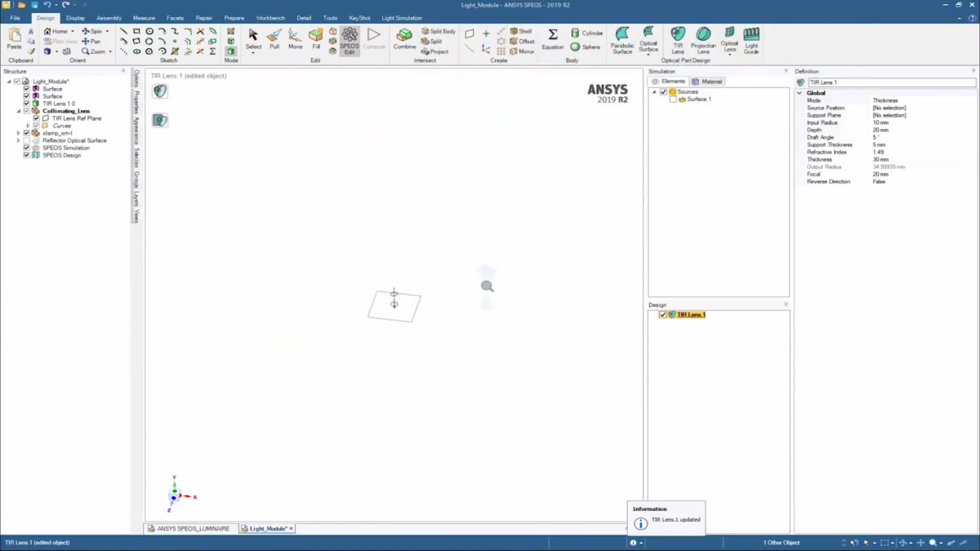Viewport: 980px width, 551px height.
Task: Activate the Pull tool
Action: coord(274,38)
